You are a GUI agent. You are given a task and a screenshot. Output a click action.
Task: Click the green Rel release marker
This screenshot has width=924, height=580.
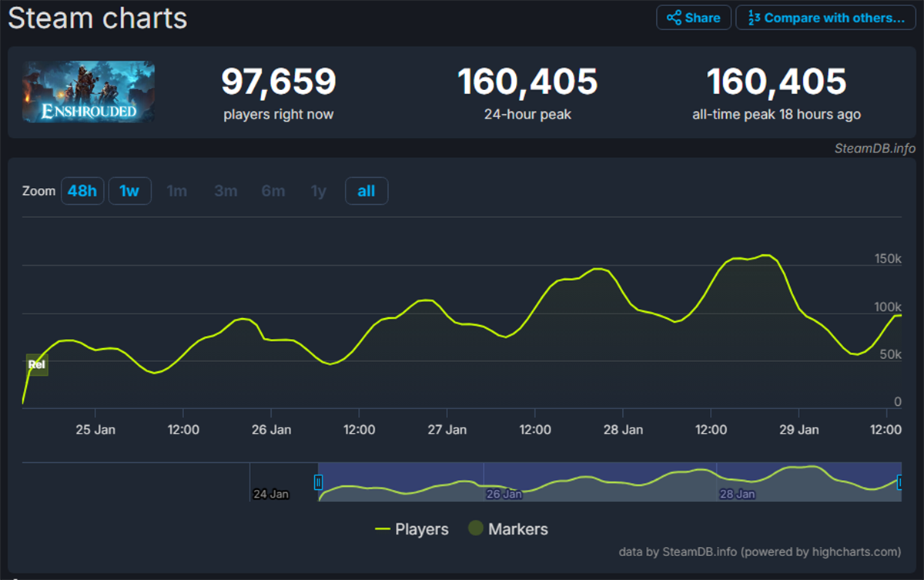[37, 364]
